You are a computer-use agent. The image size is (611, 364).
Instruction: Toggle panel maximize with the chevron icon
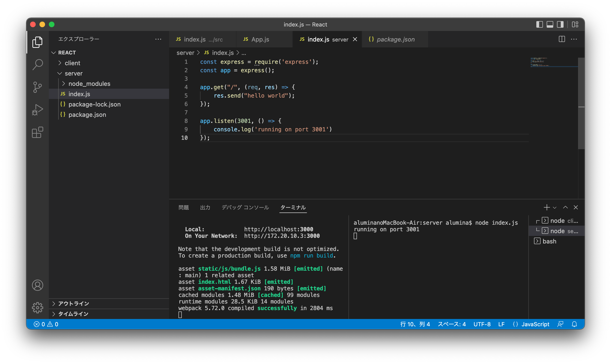coord(566,207)
